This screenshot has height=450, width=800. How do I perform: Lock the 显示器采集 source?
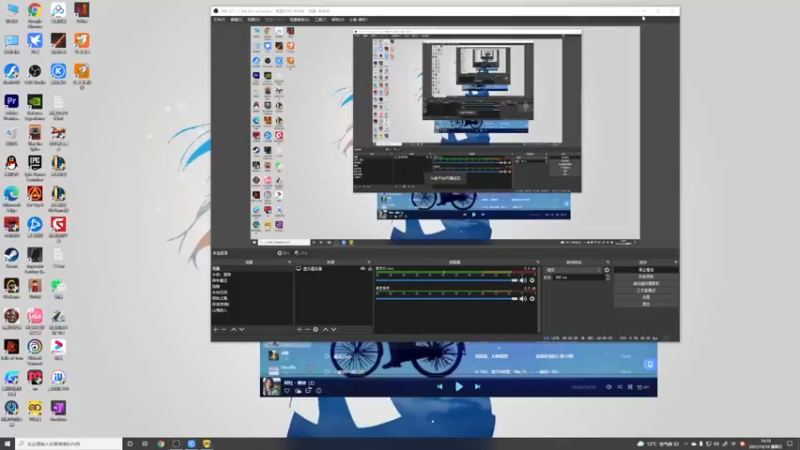tap(370, 268)
